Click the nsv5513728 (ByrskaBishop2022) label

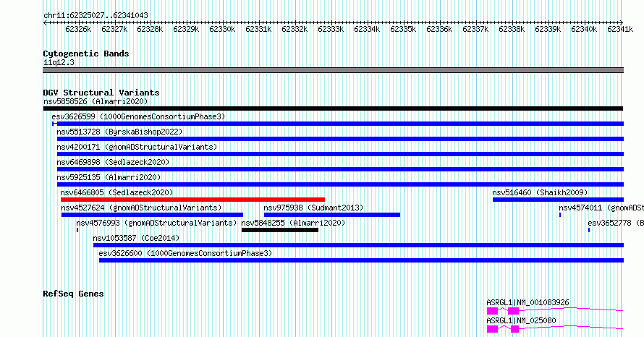pos(119,132)
